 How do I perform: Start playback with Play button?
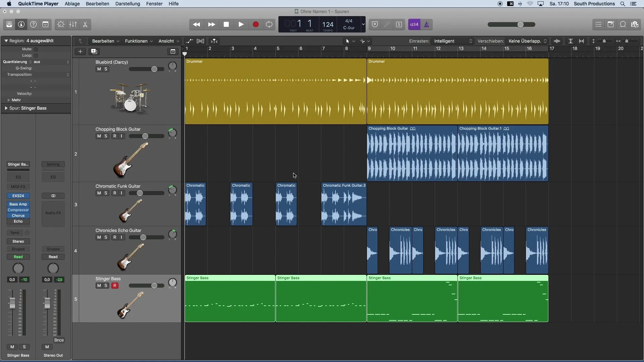pos(241,24)
